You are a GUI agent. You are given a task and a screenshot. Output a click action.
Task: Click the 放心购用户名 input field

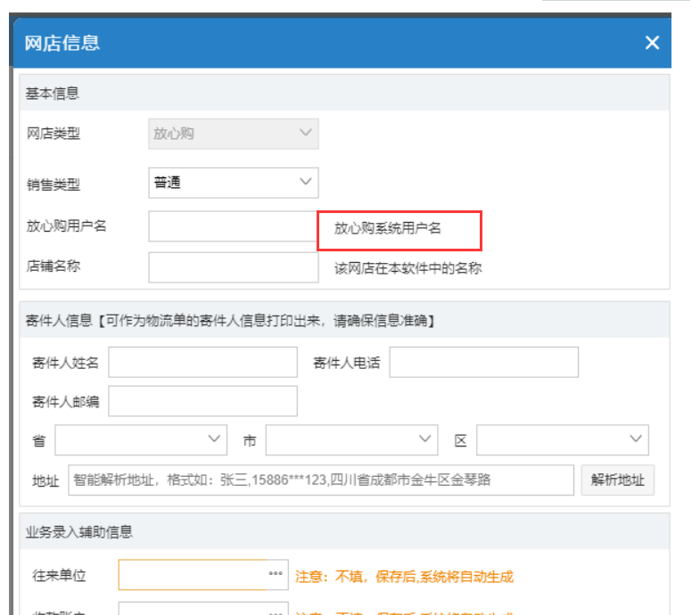coord(233,226)
